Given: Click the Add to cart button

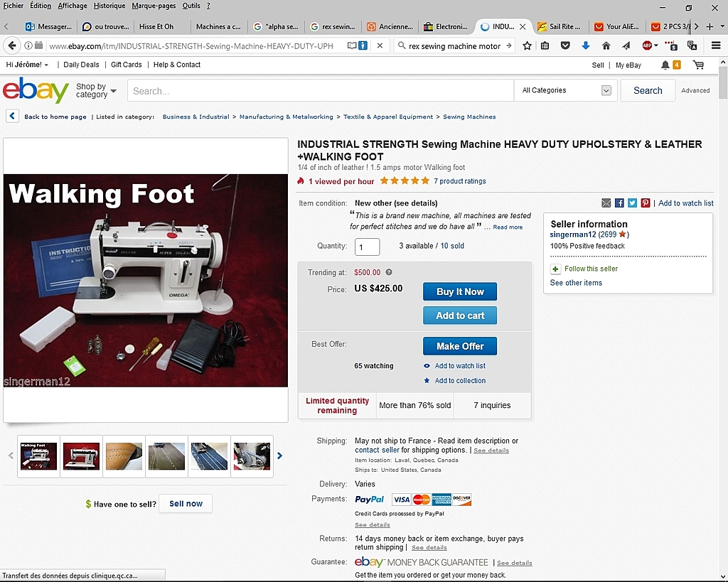Looking at the screenshot, I should [460, 316].
